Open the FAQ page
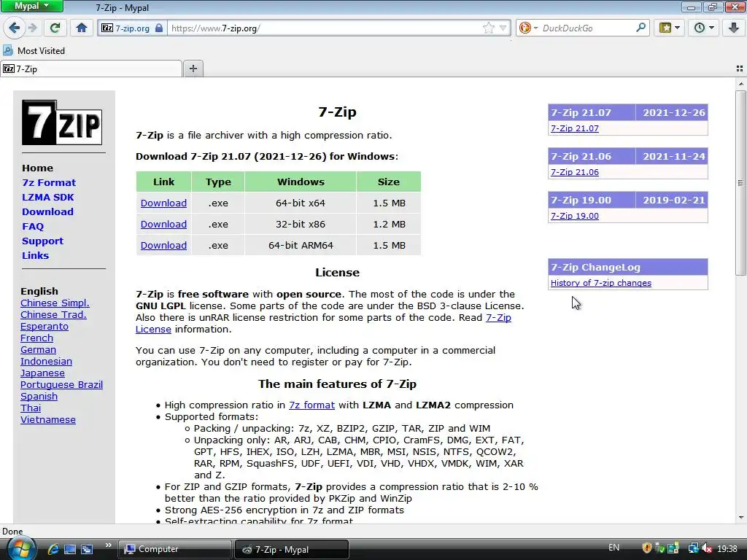This screenshot has height=560, width=747. click(33, 227)
